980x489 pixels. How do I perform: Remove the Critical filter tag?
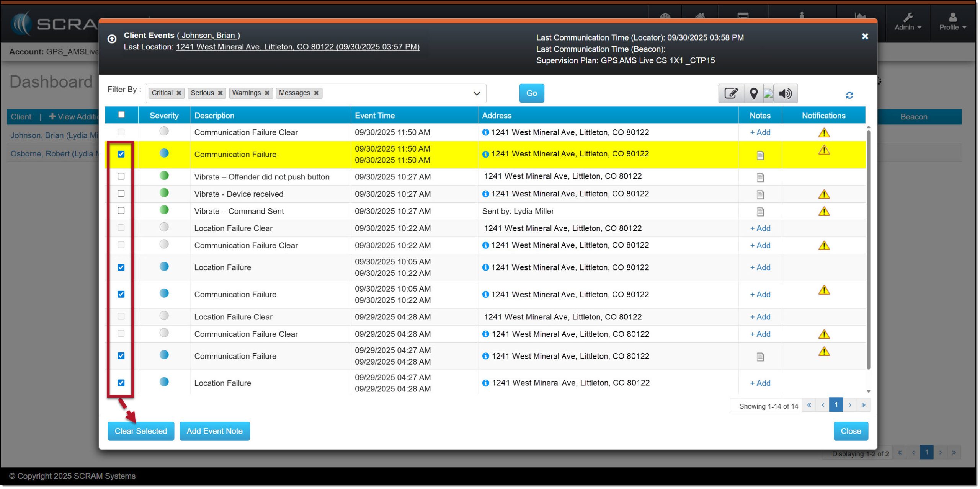point(179,93)
